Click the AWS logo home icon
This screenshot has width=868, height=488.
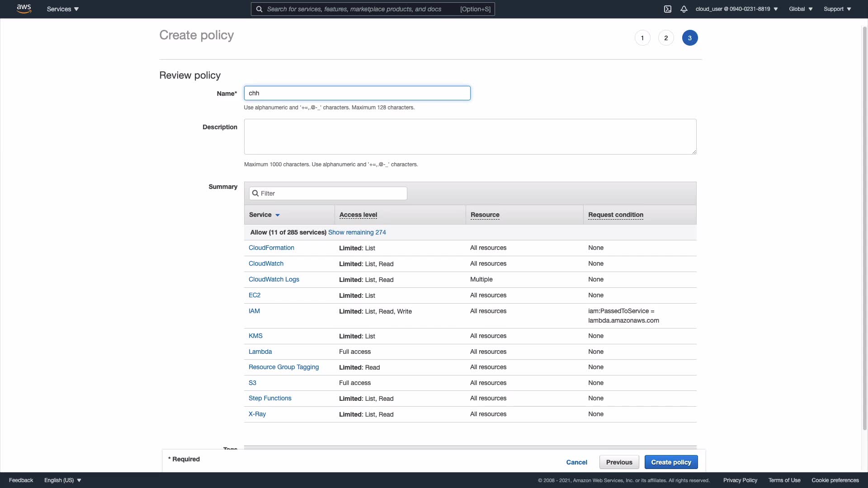[x=24, y=9]
